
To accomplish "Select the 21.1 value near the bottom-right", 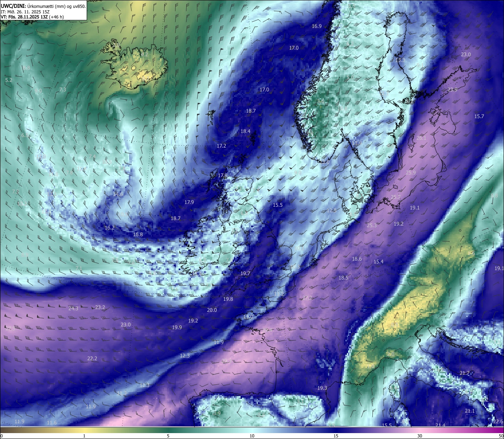I will [x=470, y=411].
